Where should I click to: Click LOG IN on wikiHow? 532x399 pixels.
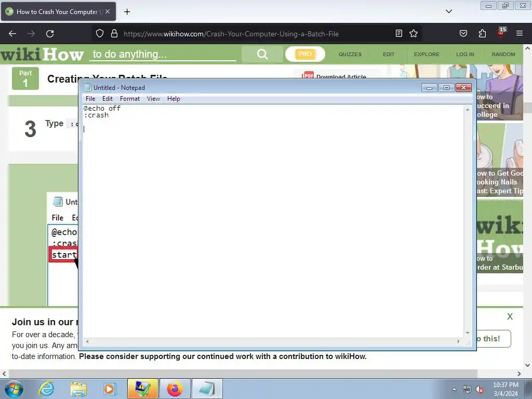point(465,54)
